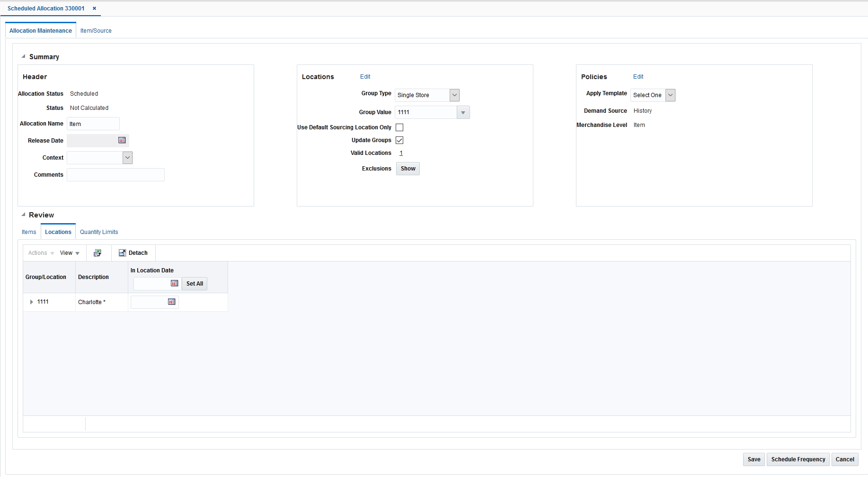Open the Release Date calendar picker
The image size is (868, 477).
click(x=122, y=140)
